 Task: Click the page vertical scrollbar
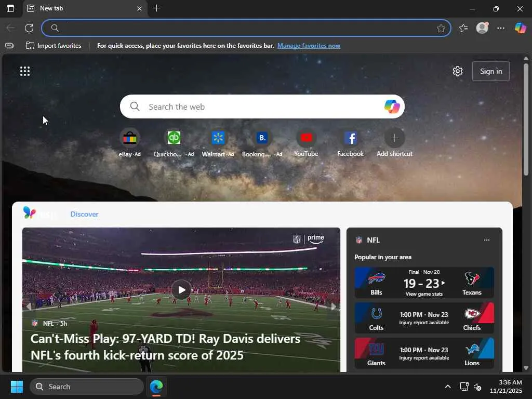coord(526,119)
